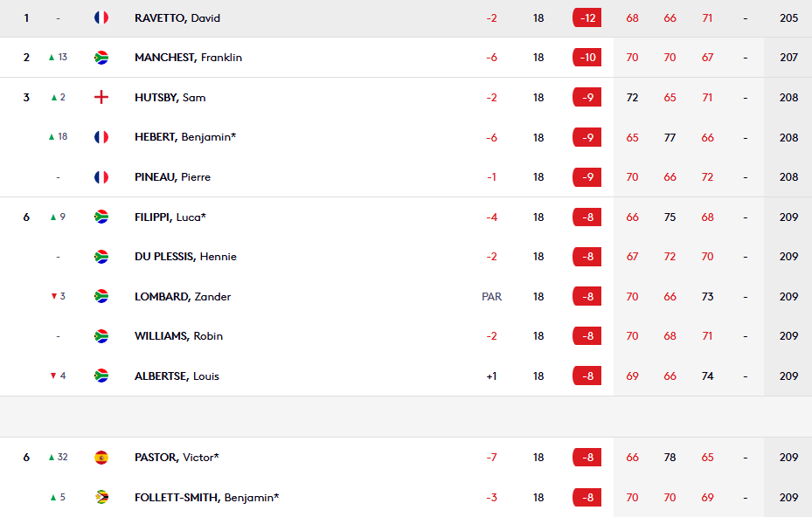Click the Zimbabwe flag beside FOLLETT-SMITH, Benjamin
Screen dimensions: 812x517
(x=101, y=497)
